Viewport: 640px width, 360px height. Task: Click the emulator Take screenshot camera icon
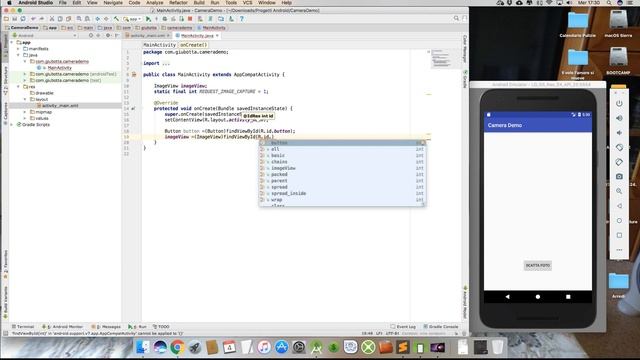click(x=619, y=176)
